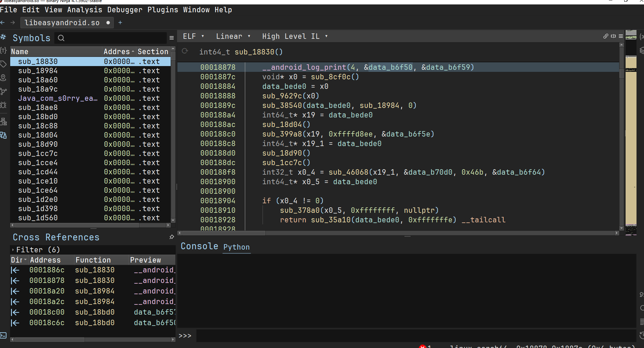The width and height of the screenshot is (644, 348).
Task: Open the Symbols panel hamburger menu
Action: point(172,38)
